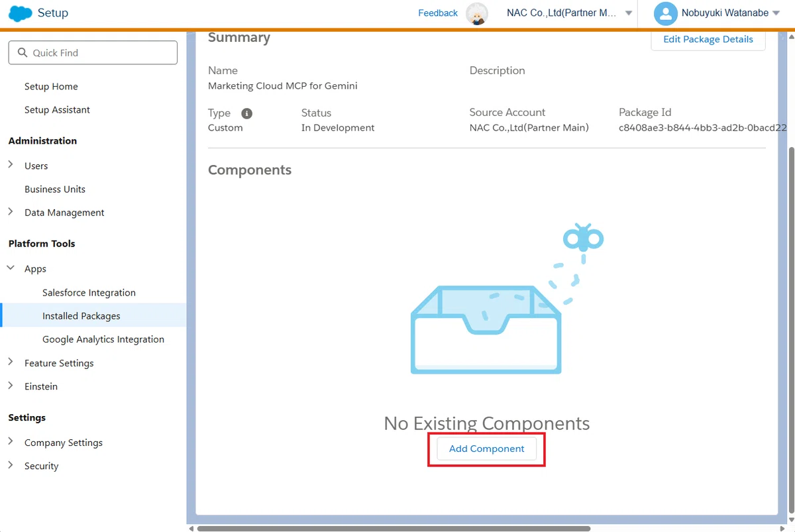Click the horizontal scrollbar right arrow
This screenshot has height=532, width=795.
[782, 529]
